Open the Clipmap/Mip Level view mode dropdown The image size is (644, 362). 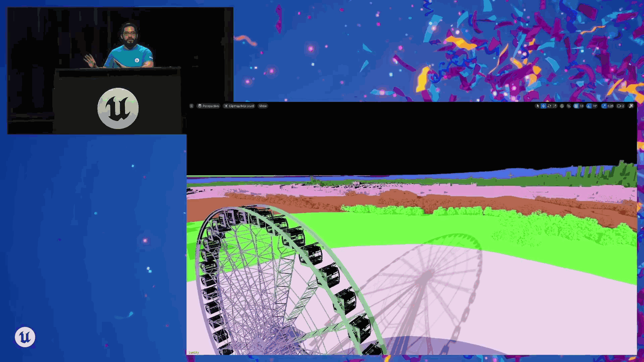[239, 106]
